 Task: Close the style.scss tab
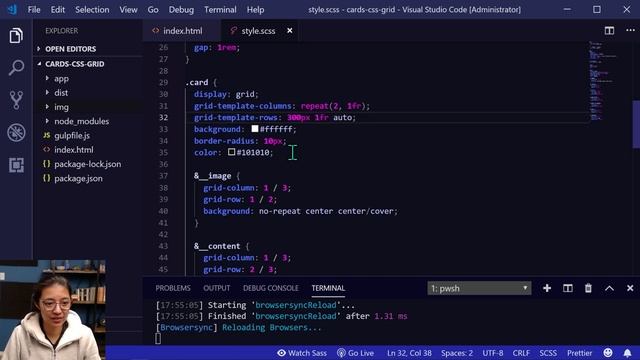click(x=290, y=31)
